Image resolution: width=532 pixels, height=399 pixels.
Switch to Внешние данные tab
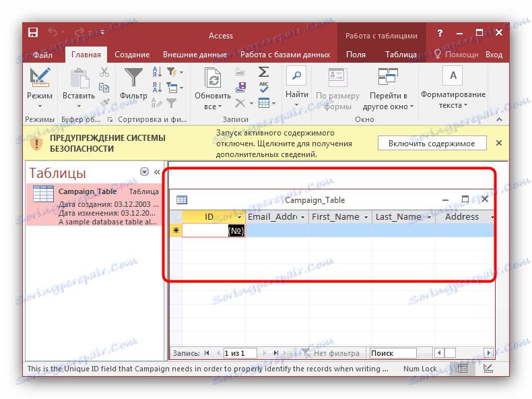coord(195,55)
